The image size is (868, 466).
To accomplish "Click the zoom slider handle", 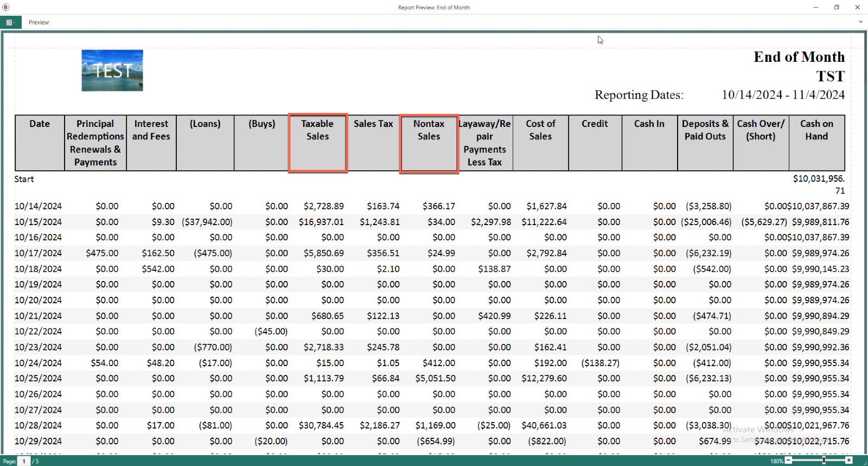I will (x=824, y=461).
